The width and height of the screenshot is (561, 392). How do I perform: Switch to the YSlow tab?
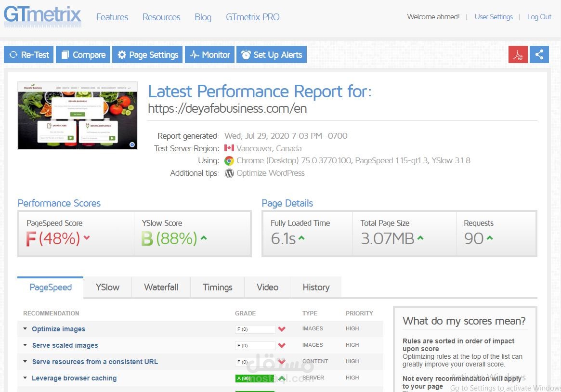point(107,287)
